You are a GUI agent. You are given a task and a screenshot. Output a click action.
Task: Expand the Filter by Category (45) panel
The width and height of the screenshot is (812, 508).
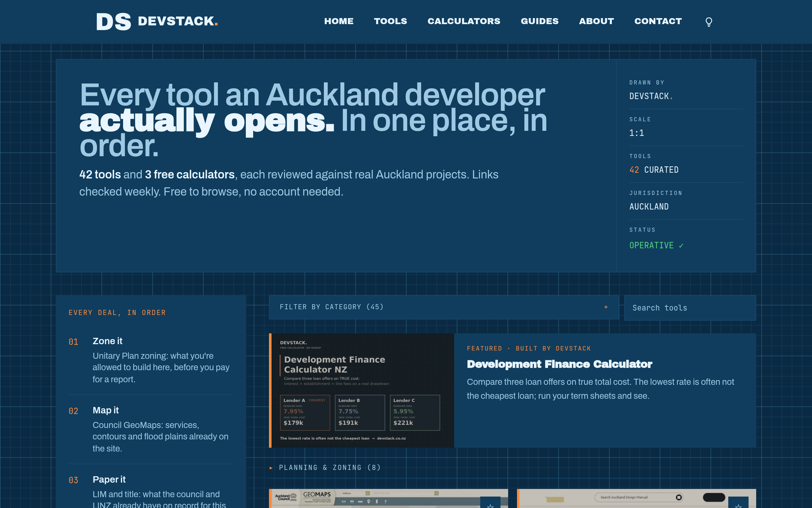[443, 307]
